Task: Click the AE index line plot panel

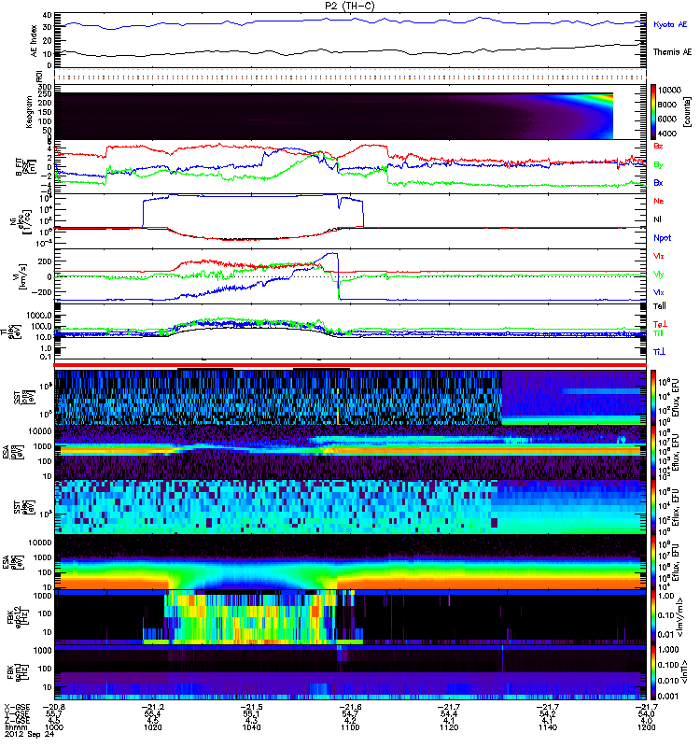Action: coord(350,40)
